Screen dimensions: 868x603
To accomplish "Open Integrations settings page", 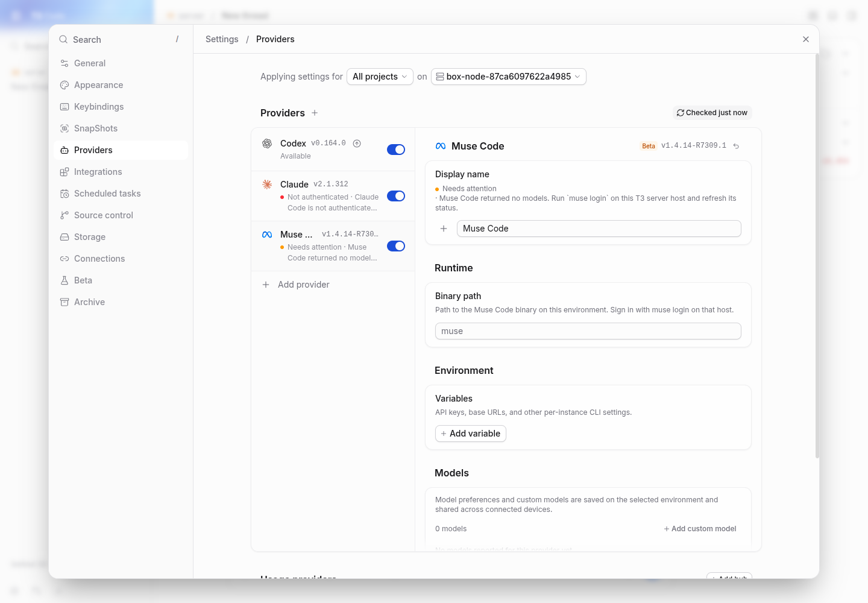I will point(121,172).
